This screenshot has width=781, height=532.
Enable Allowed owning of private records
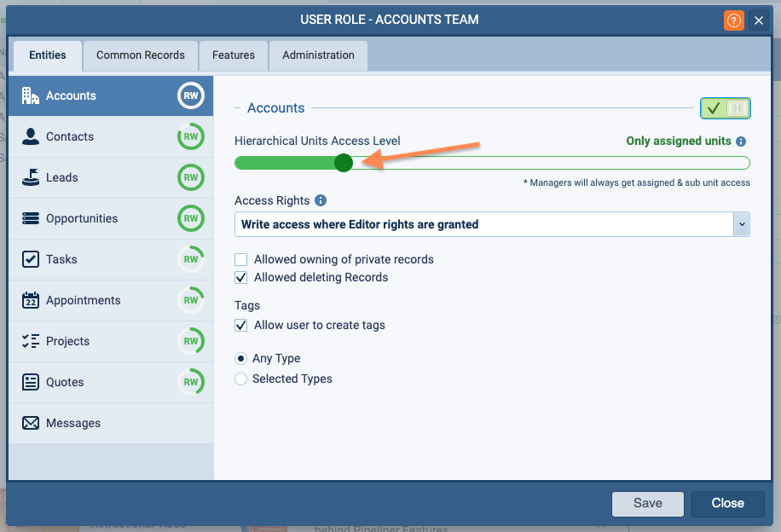[x=241, y=259]
